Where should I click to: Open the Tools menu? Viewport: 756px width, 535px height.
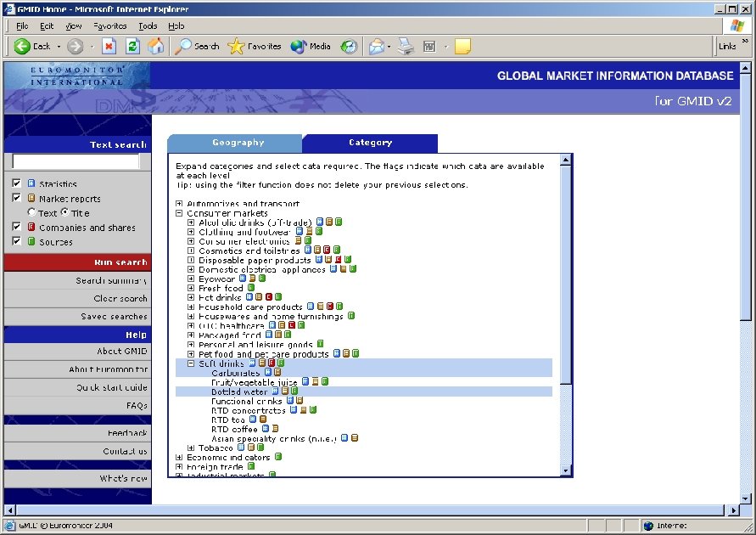[148, 26]
